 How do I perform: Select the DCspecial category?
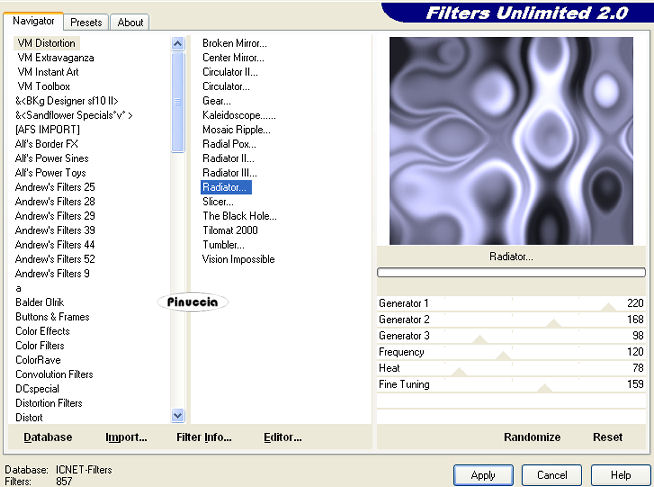tap(37, 389)
